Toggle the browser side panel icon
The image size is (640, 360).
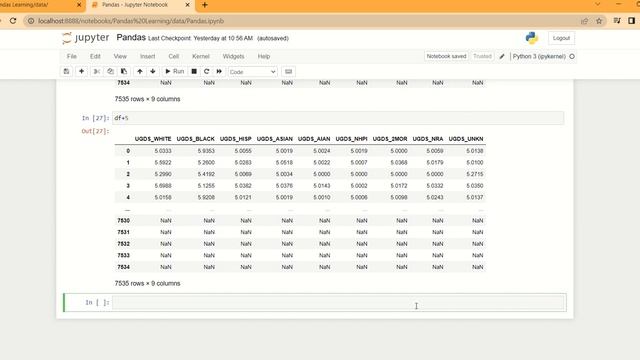pos(631,21)
